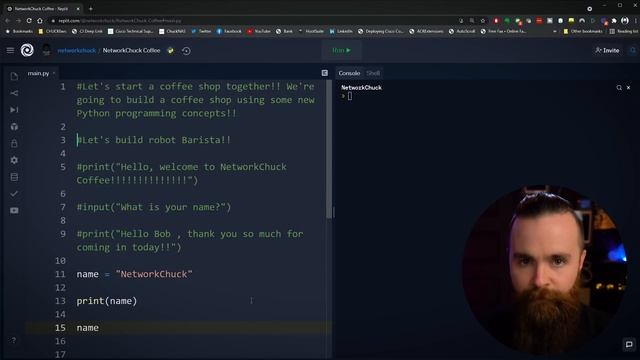
Task: Click the NetworkChuck output in console
Action: [x=361, y=87]
